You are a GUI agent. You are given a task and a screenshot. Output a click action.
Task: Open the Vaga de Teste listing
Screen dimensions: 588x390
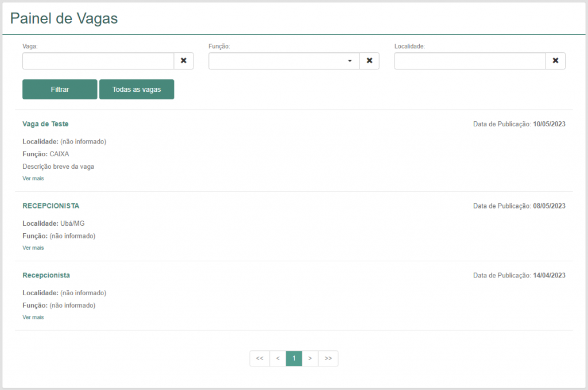click(45, 124)
